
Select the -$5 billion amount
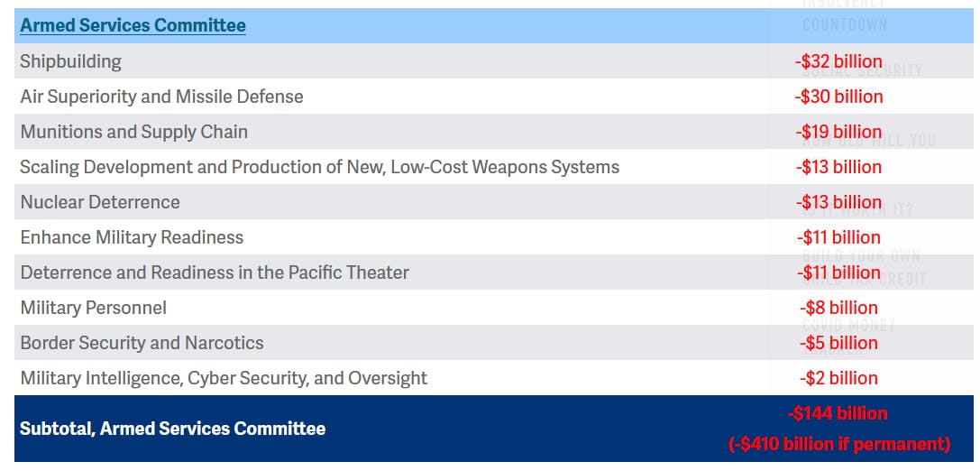click(838, 343)
